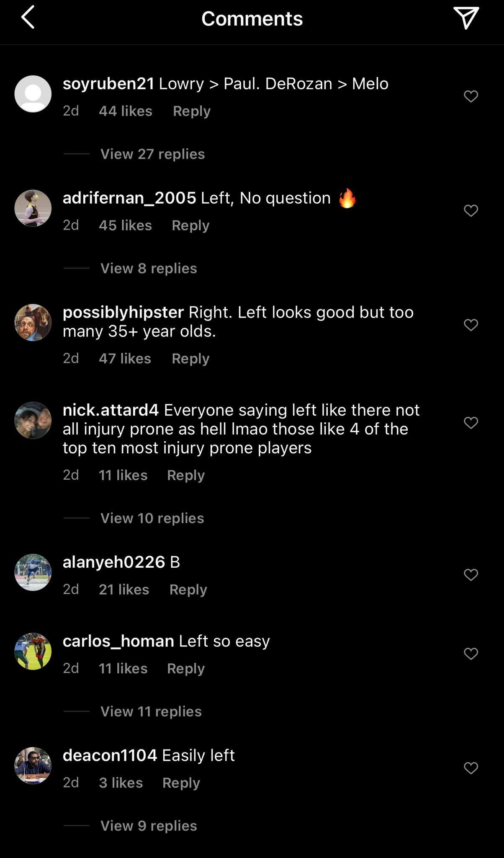Like carlos_homan's comment with the heart
The height and width of the screenshot is (858, 504).
(x=471, y=653)
